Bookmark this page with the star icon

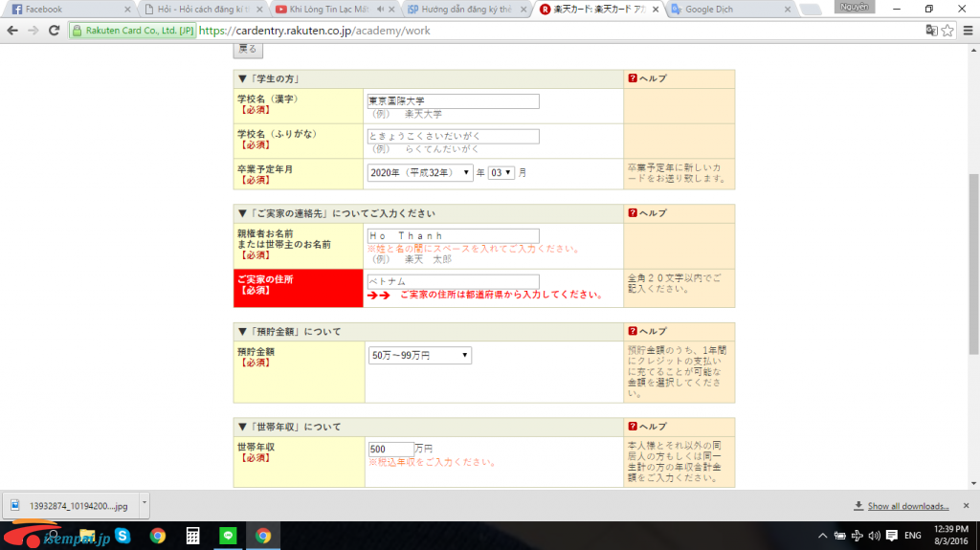947,30
